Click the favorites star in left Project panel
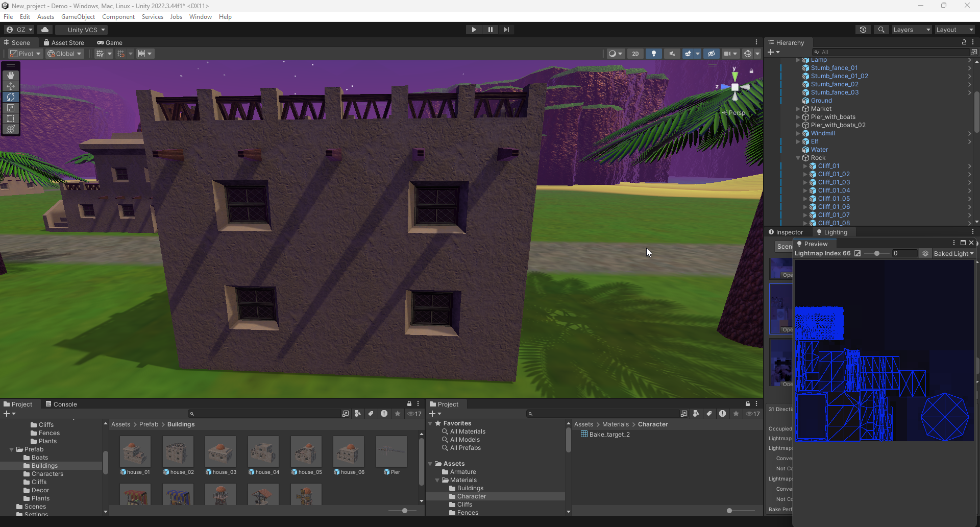Viewport: 980px width, 527px height. click(398, 414)
